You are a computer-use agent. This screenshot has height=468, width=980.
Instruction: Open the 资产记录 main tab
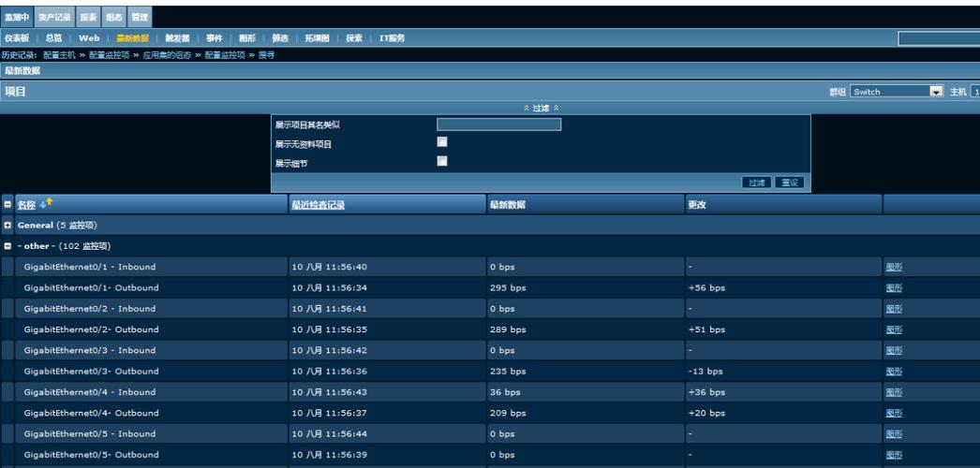54,17
